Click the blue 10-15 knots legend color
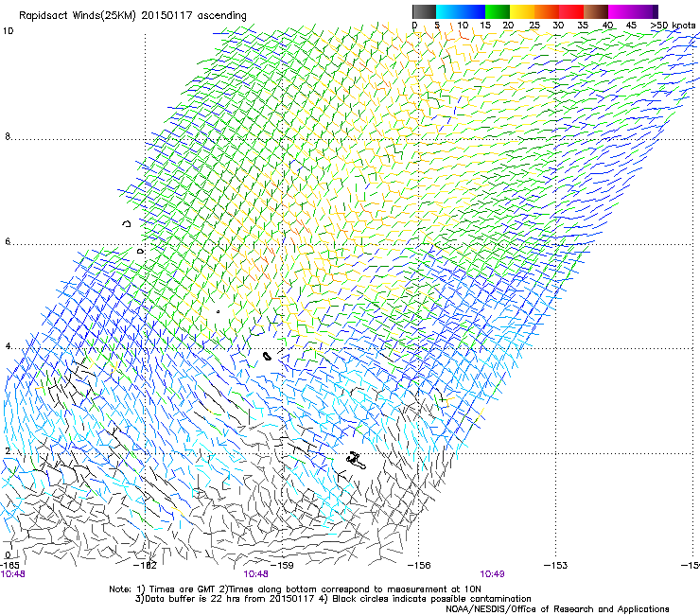The width and height of the screenshot is (700, 615). pos(473,11)
